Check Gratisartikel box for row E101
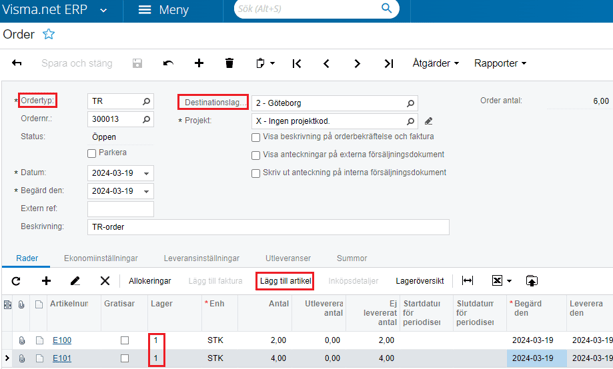613x369 pixels. (x=125, y=358)
